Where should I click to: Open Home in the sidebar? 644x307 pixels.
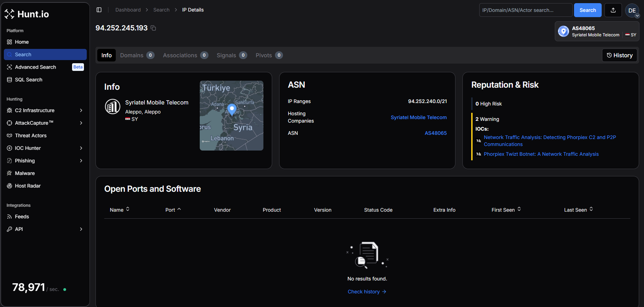[45, 42]
